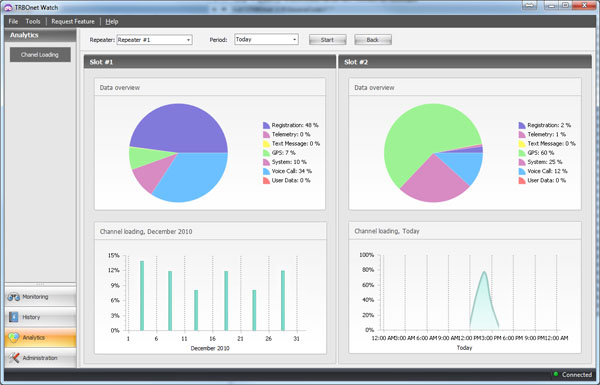The height and width of the screenshot is (385, 600).
Task: Select the Analytics section tab
Action: [x=41, y=338]
